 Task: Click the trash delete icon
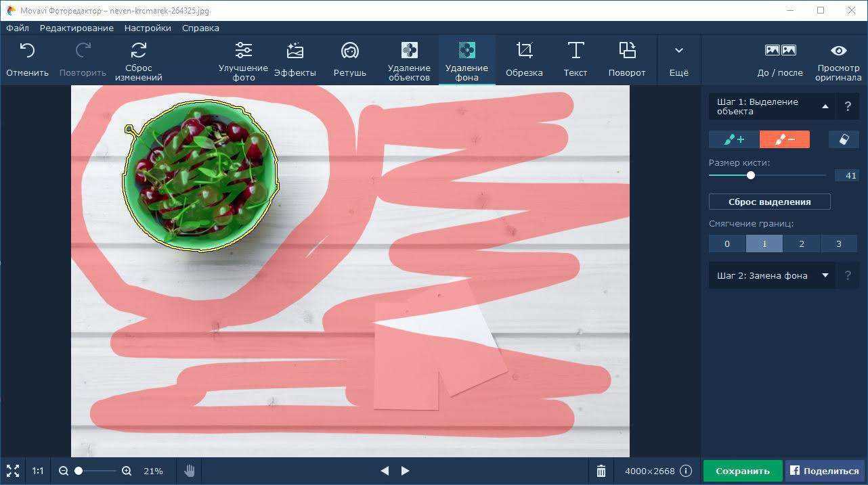pos(601,471)
